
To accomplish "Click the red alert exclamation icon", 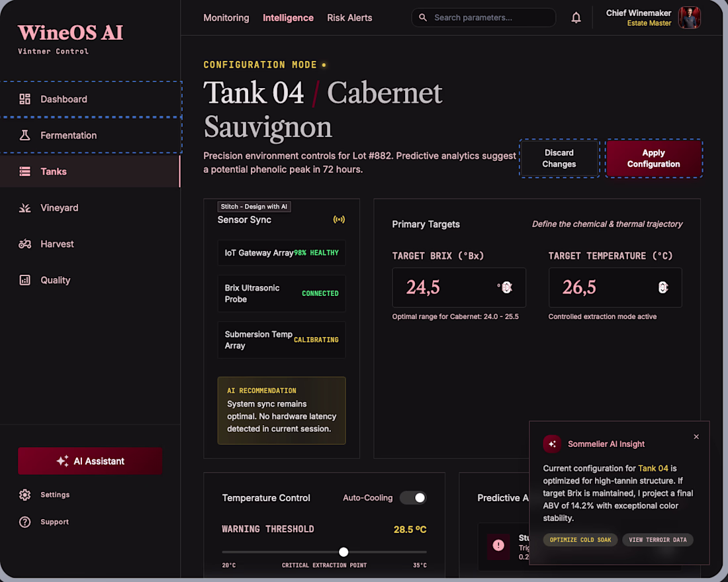I will pyautogui.click(x=498, y=545).
